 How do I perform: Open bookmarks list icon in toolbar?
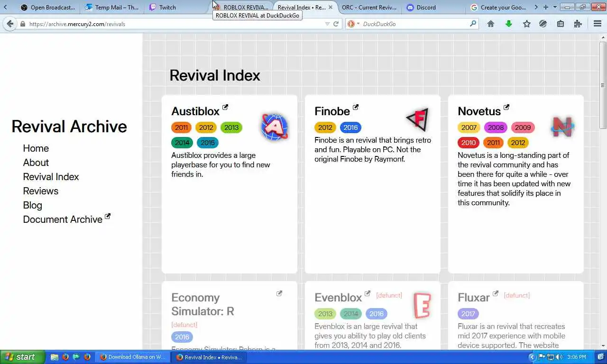[x=561, y=24]
